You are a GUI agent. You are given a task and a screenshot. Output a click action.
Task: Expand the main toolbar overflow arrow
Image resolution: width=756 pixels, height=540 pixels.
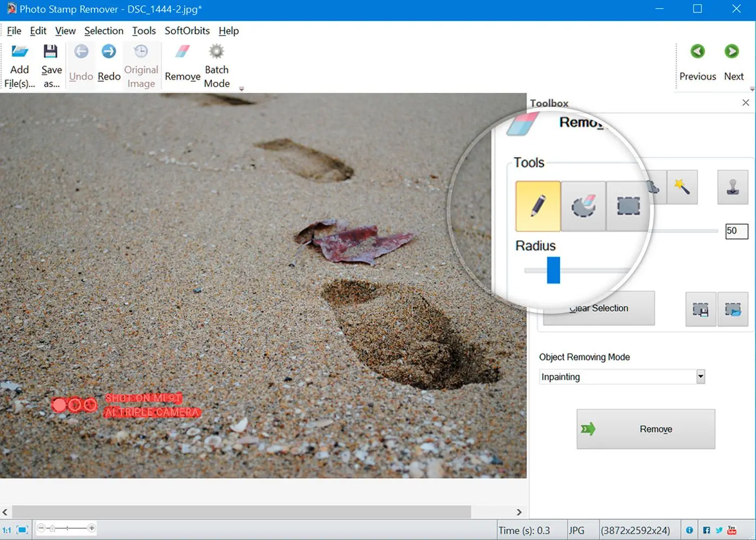tap(241, 89)
